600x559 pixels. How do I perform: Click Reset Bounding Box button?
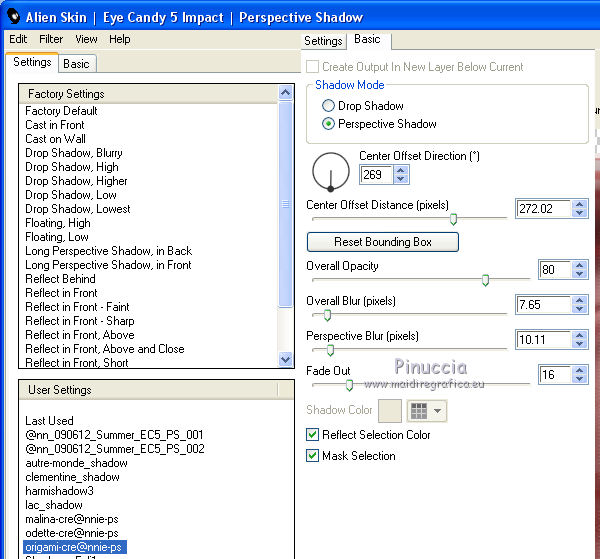point(383,242)
